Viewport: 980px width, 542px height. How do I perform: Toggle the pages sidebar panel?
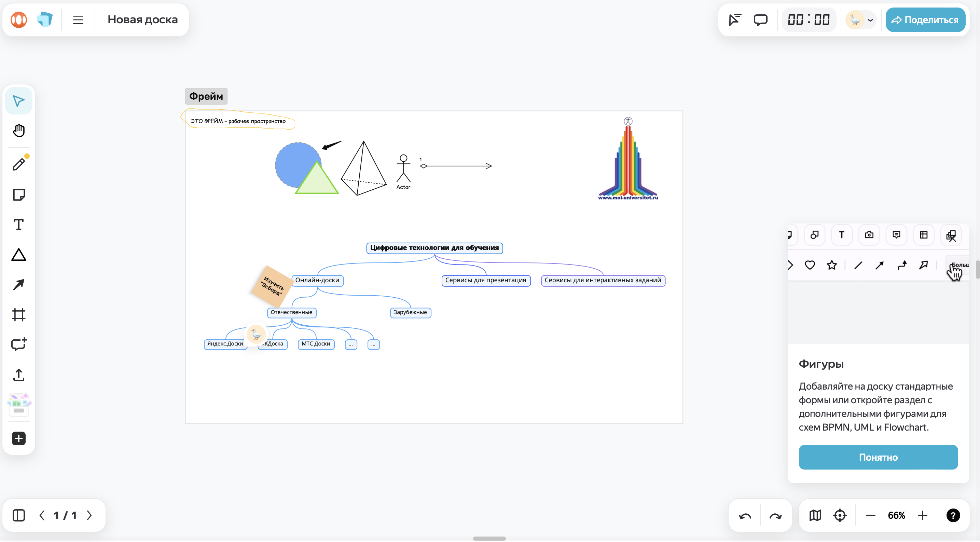click(x=19, y=515)
